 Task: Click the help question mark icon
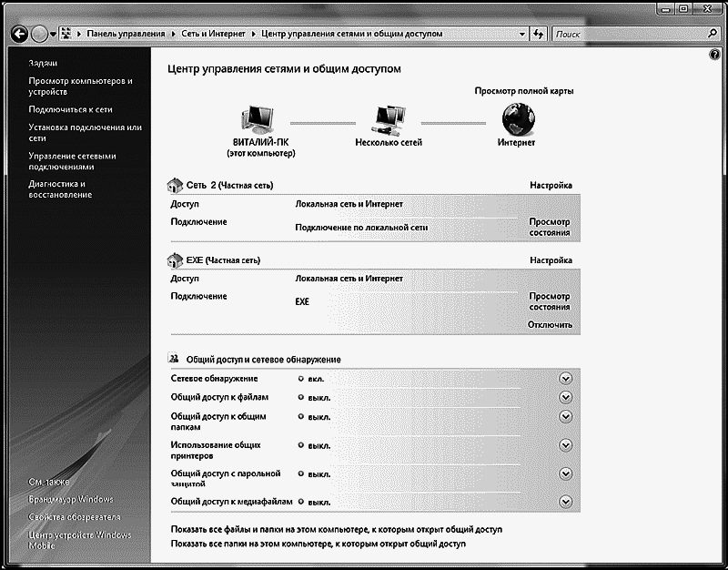click(x=713, y=55)
